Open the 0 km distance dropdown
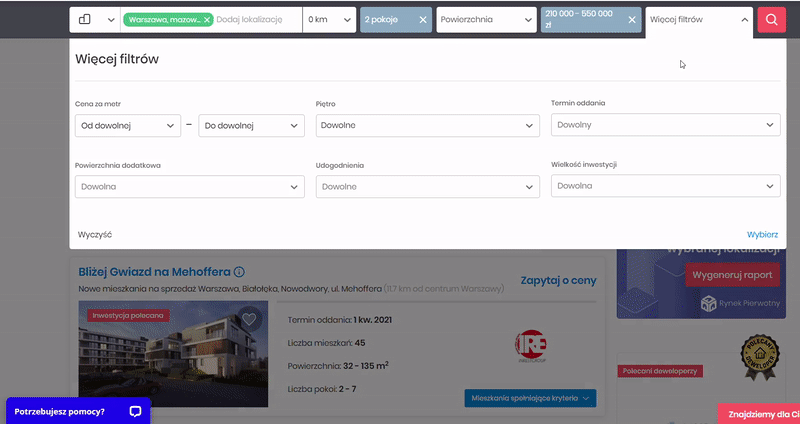Viewport: 800px width, 424px height. [x=329, y=20]
